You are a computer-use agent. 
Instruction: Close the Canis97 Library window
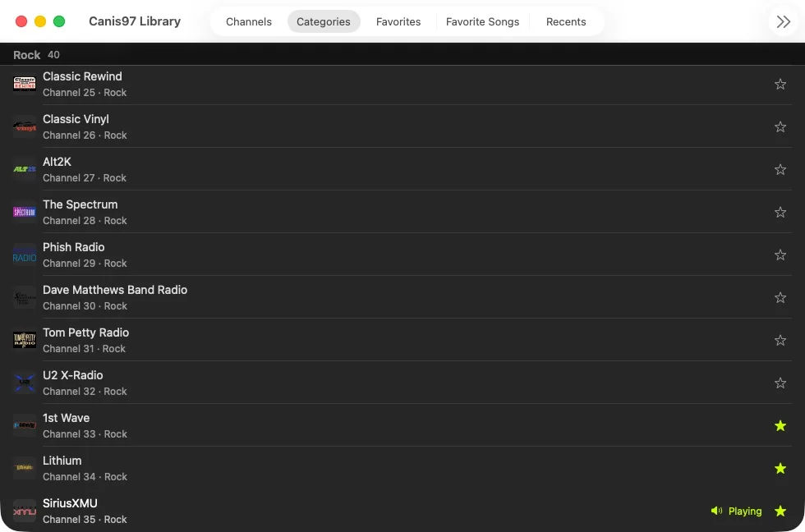pyautogui.click(x=21, y=21)
